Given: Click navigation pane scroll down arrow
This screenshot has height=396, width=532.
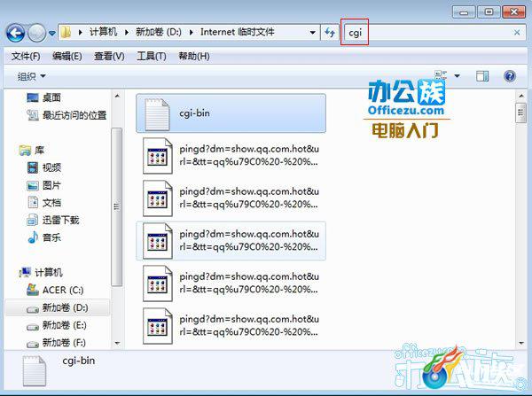Looking at the screenshot, I should coord(117,343).
